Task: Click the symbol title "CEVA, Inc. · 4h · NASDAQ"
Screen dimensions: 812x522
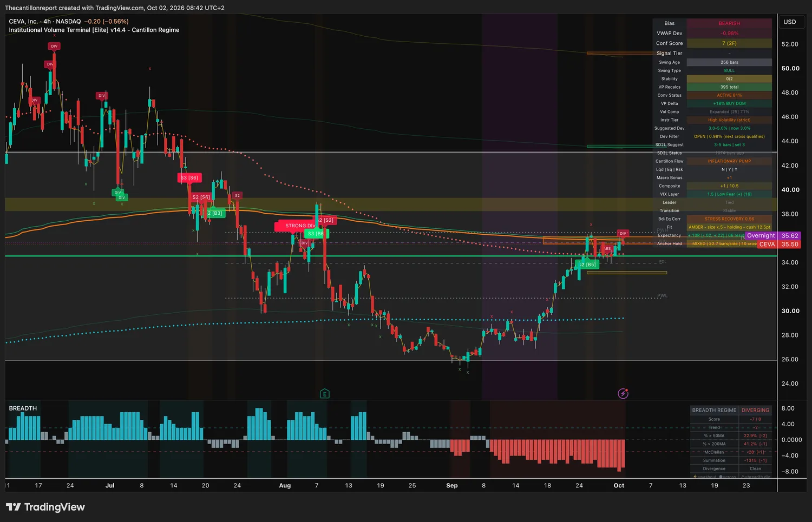Action: 45,22
